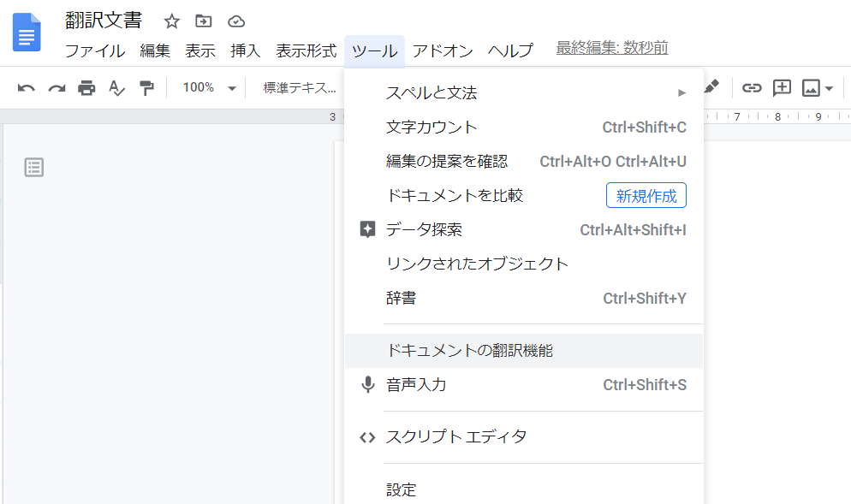Expand the スペルと文法 submenu
The width and height of the screenshot is (851, 504).
(524, 92)
